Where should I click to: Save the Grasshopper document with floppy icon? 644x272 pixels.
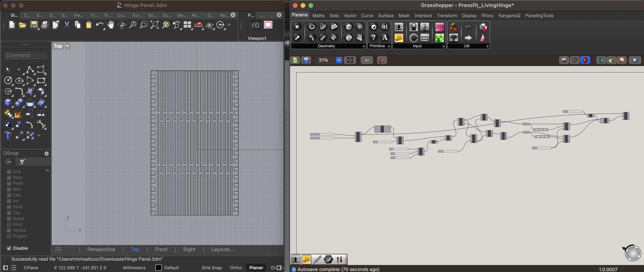[x=306, y=60]
